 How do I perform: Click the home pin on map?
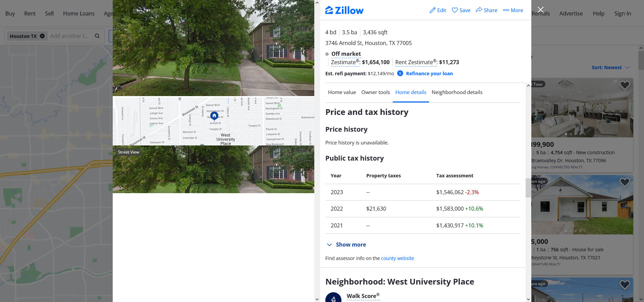[214, 116]
